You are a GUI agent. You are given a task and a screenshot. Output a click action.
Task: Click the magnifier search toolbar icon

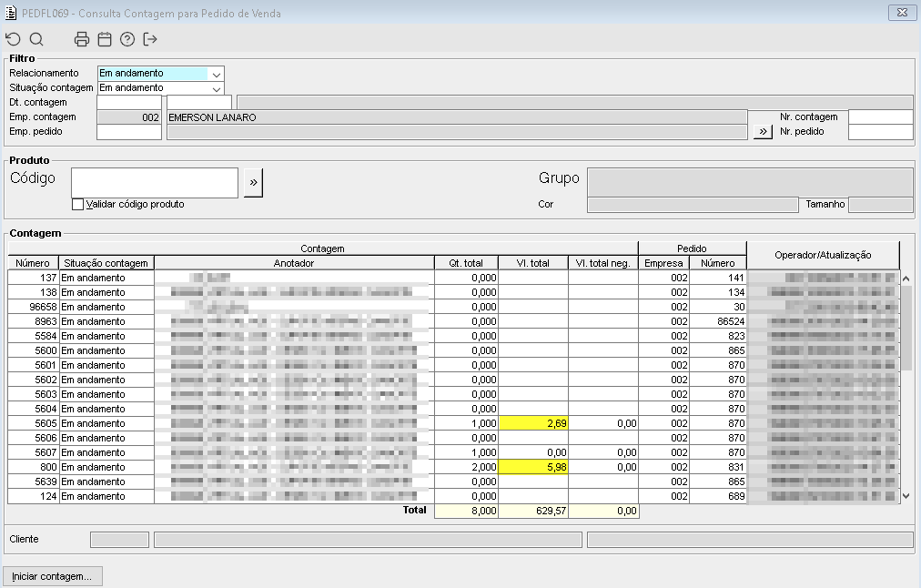click(36, 39)
